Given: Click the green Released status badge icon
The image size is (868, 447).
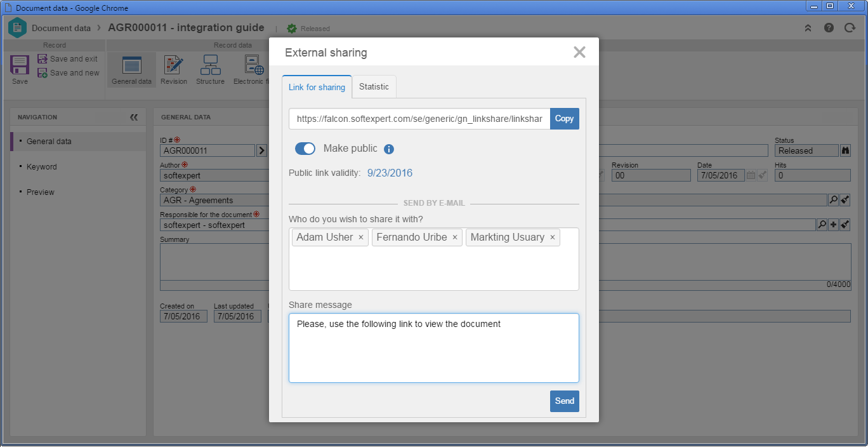Looking at the screenshot, I should [x=292, y=29].
